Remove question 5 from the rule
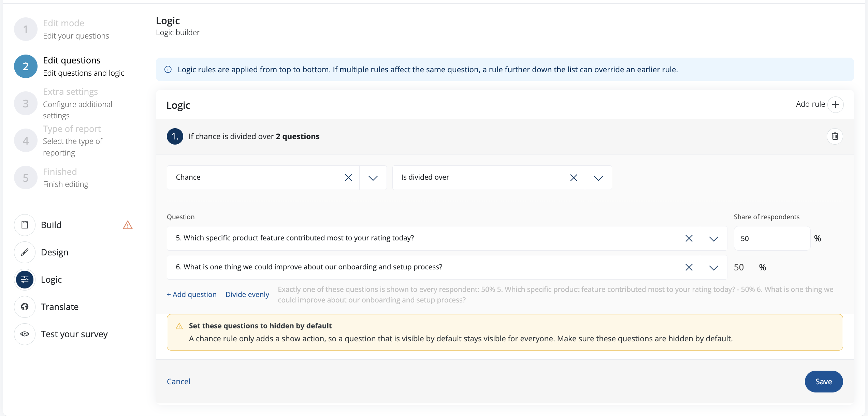868x416 pixels. coord(689,238)
